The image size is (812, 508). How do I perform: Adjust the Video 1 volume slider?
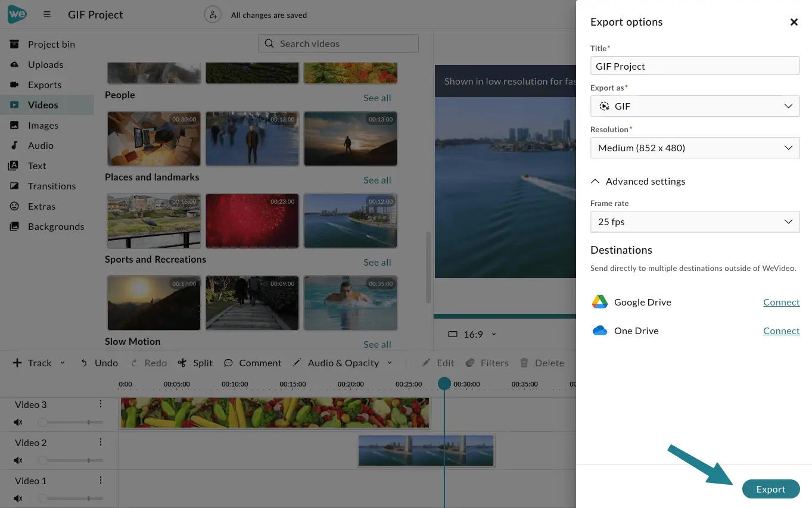pyautogui.click(x=70, y=498)
